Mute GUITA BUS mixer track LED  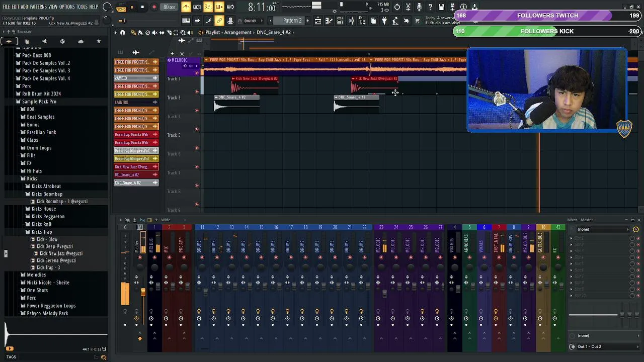coord(543,257)
